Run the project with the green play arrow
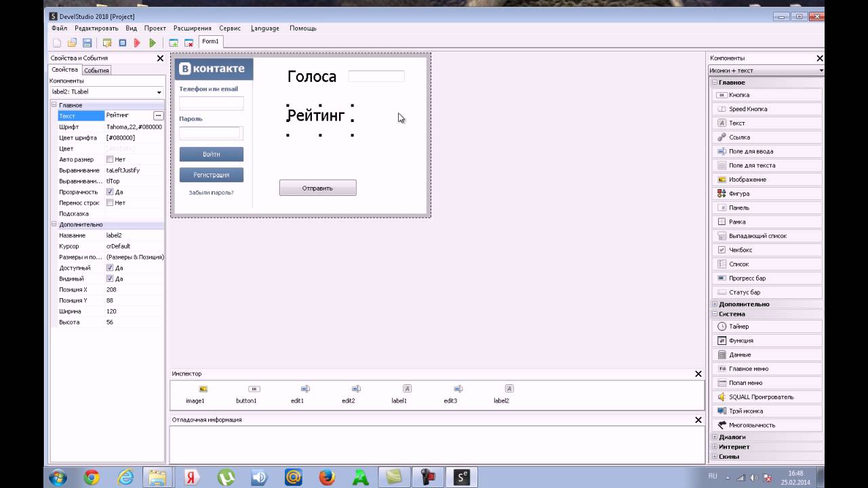This screenshot has height=488, width=868. click(x=153, y=43)
